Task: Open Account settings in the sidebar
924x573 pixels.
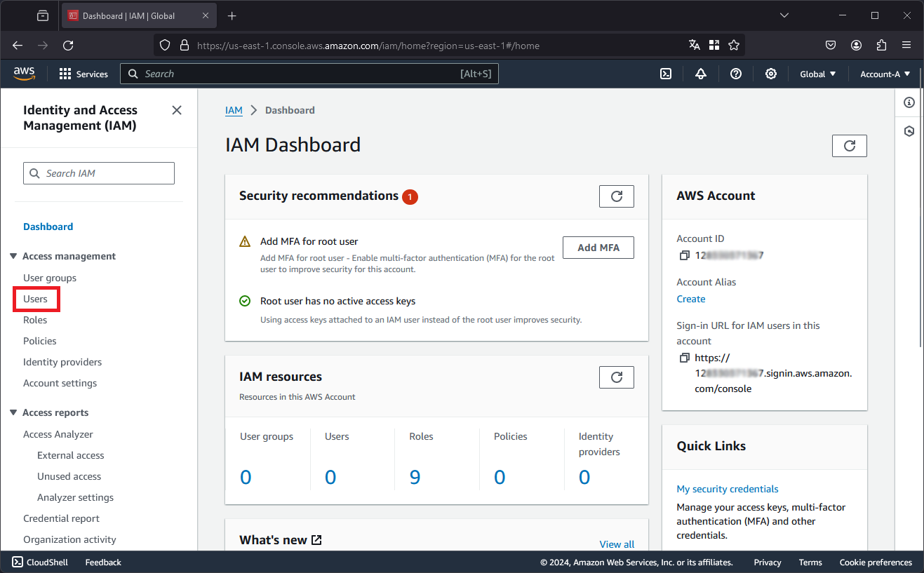Action: [x=60, y=383]
